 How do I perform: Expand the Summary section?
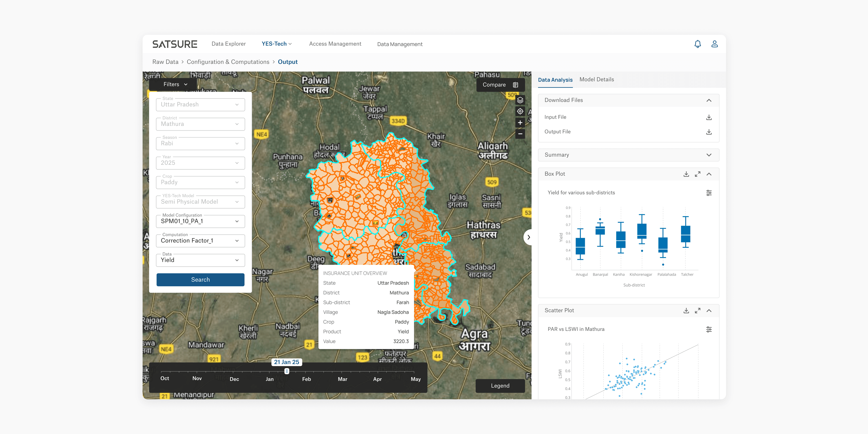click(709, 155)
